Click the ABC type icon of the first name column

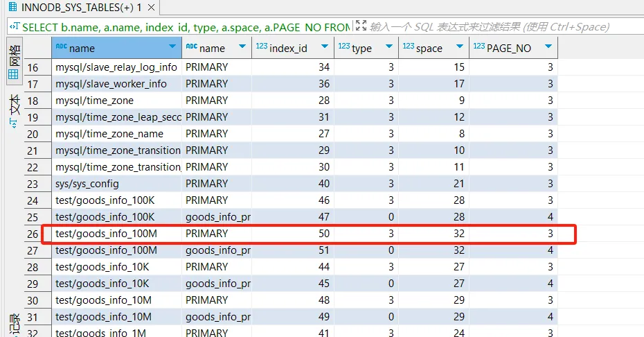[61, 46]
